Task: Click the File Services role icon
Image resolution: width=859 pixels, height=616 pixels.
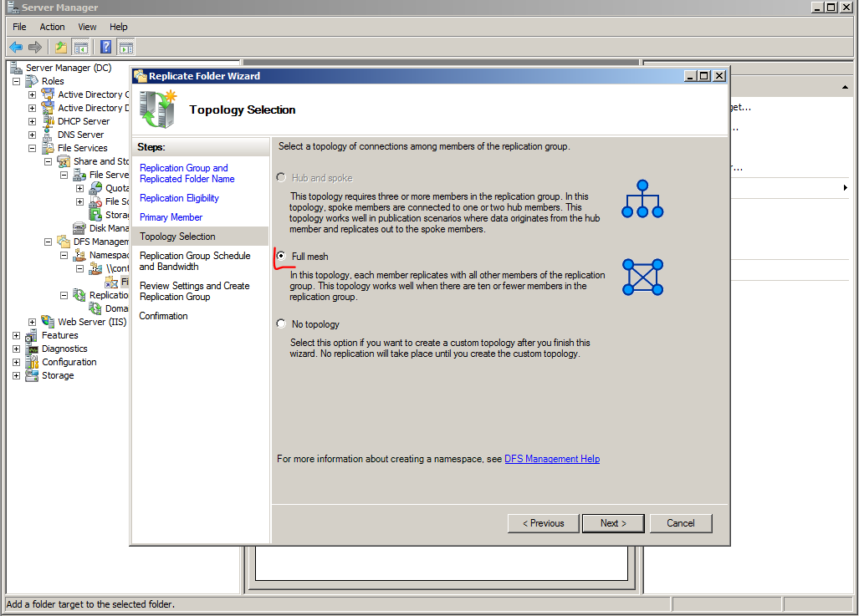Action: click(x=49, y=148)
